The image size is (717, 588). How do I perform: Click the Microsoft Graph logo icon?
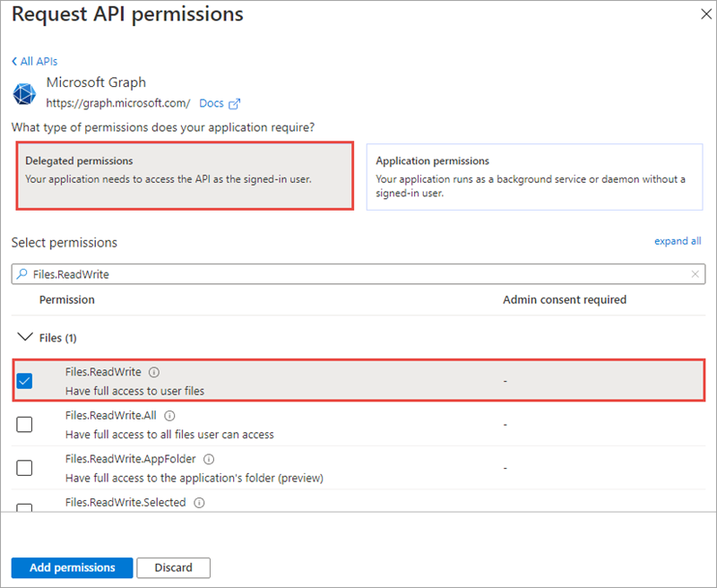(24, 94)
